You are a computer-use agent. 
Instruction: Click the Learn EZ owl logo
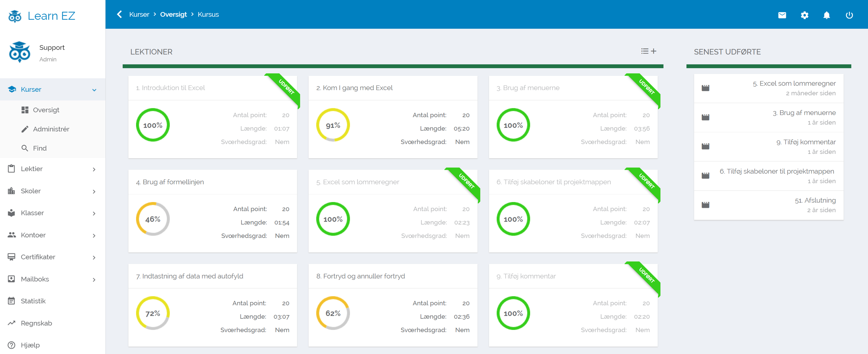[15, 16]
